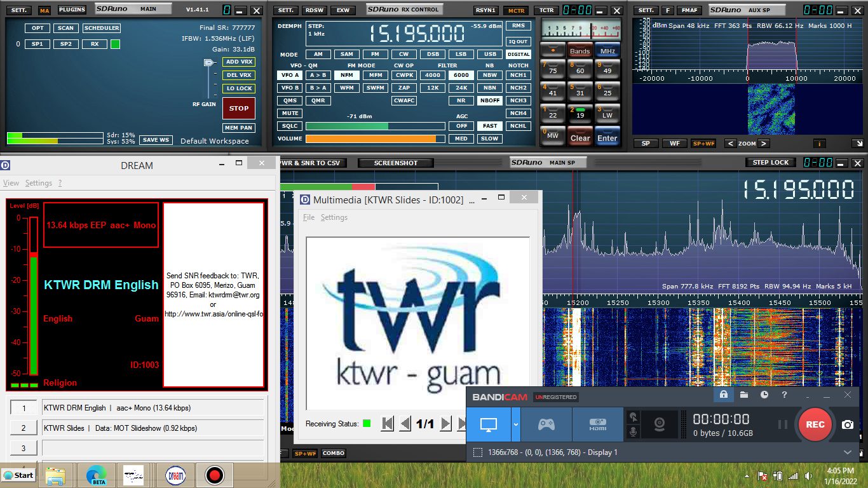The image size is (868, 488).
Task: Go to first slide in Multimedia window
Action: [x=387, y=423]
